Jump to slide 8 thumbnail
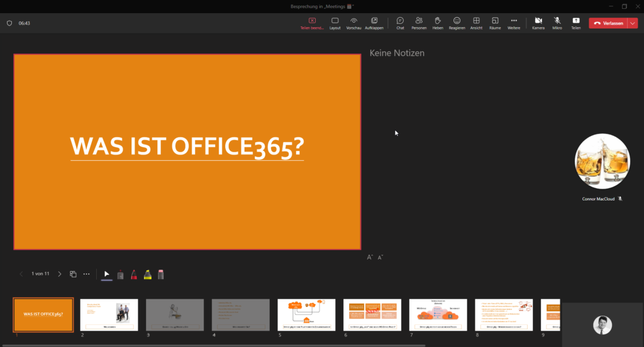644x347 pixels. [504, 314]
